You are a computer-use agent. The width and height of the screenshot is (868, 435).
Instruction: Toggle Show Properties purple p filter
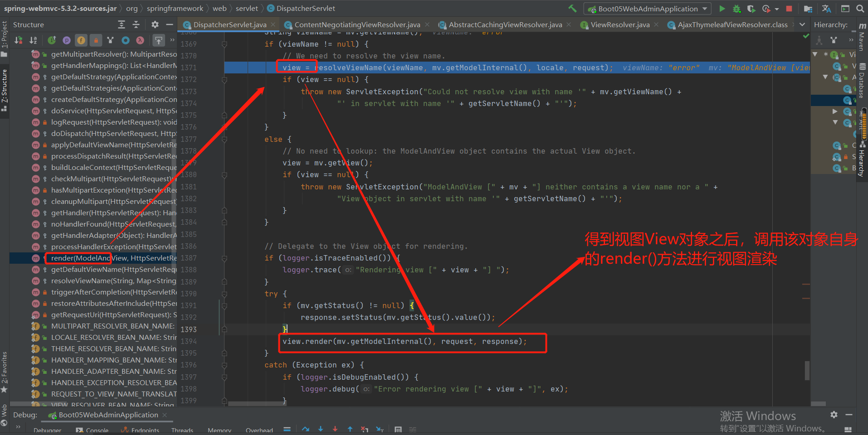67,40
